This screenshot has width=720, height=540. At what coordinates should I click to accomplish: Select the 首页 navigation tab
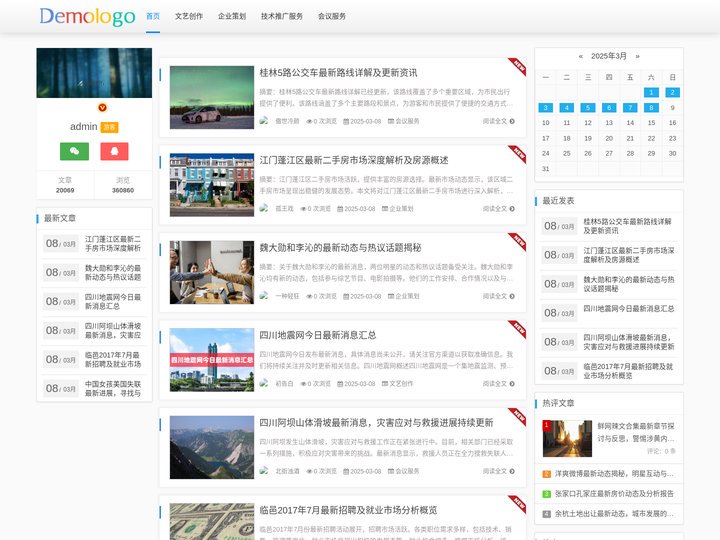point(153,16)
